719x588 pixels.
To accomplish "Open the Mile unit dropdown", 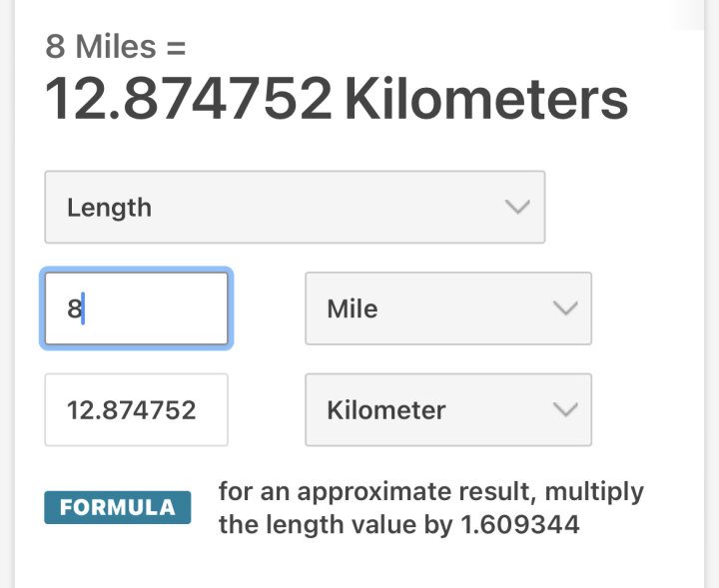I will click(x=447, y=308).
